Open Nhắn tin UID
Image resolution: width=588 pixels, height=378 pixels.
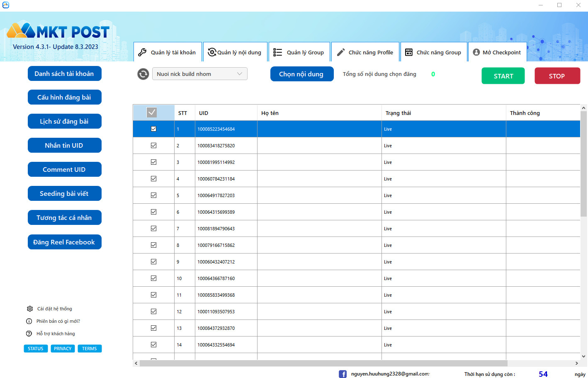[x=65, y=145]
